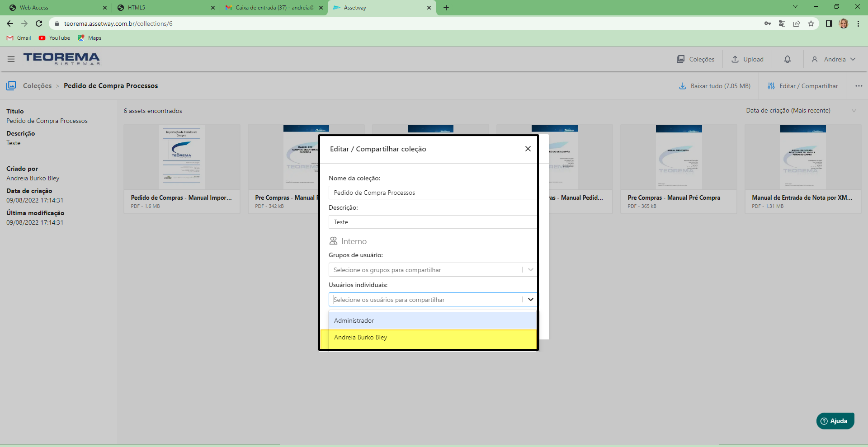The width and height of the screenshot is (868, 447).
Task: Click the Usuários individuais search field
Action: pyautogui.click(x=425, y=300)
